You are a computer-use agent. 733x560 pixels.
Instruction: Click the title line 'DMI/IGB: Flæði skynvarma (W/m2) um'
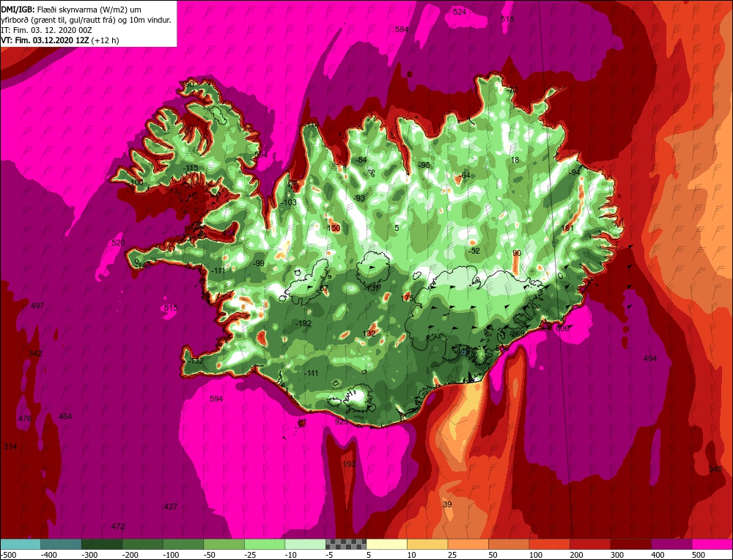[72, 10]
